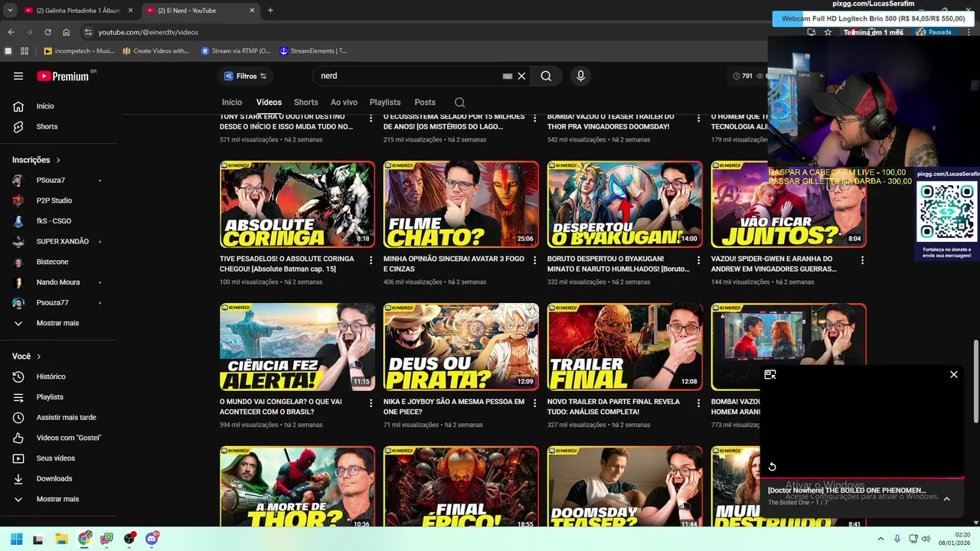
Task: Select the channel Shorts tab
Action: pos(305,103)
